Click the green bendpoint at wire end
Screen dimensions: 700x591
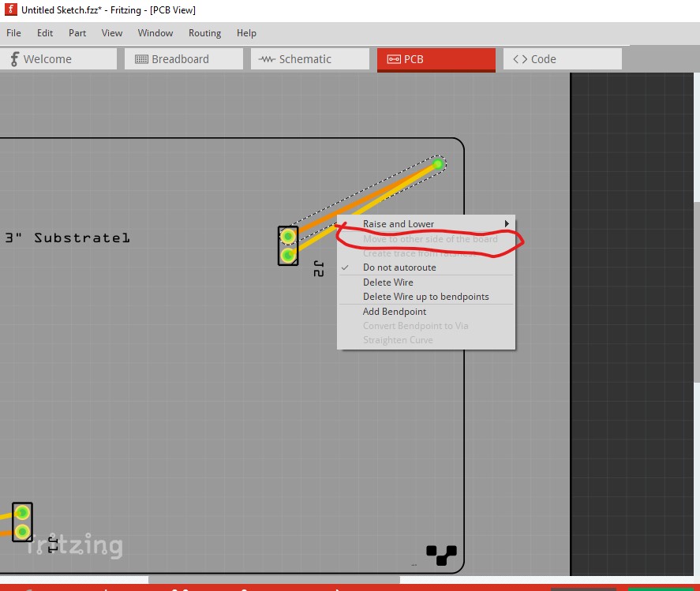tap(438, 164)
